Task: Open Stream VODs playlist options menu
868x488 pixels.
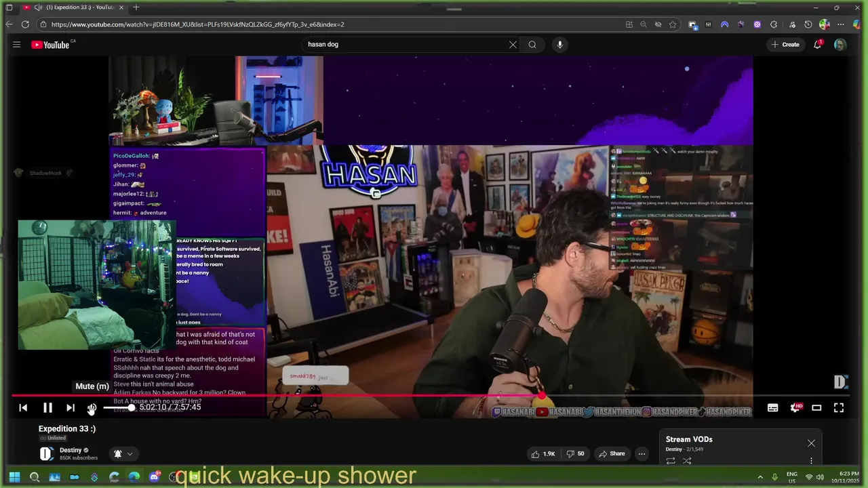Action: (811, 461)
